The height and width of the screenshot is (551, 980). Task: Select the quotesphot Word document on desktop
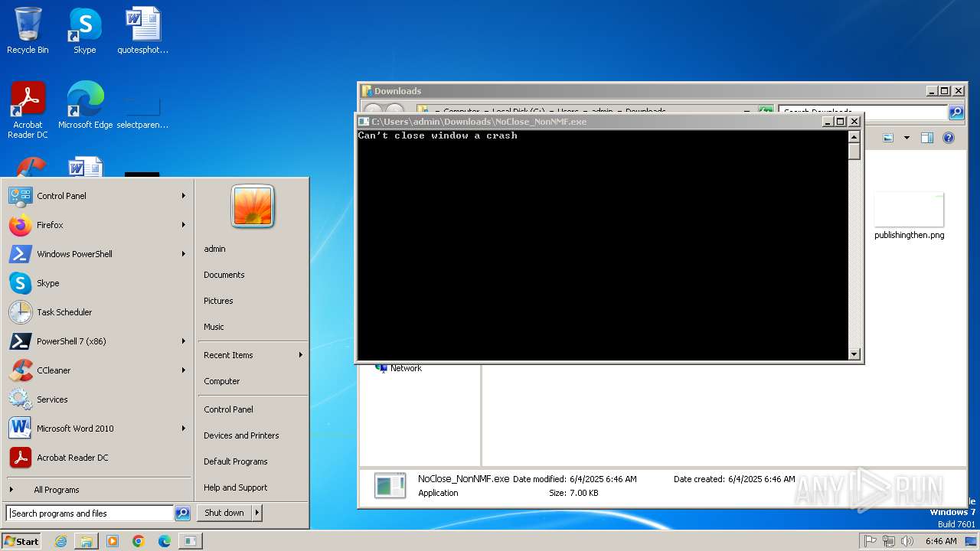click(142, 31)
